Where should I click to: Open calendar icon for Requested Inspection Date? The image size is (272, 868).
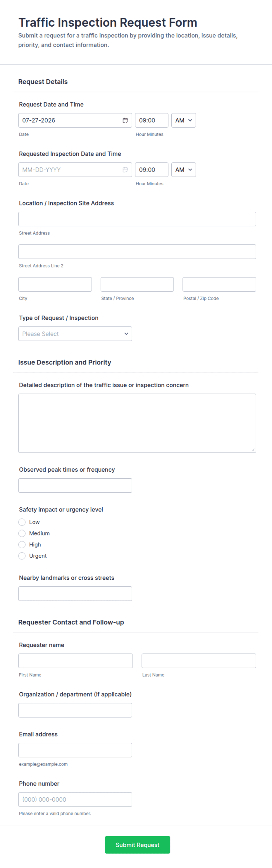(x=125, y=170)
